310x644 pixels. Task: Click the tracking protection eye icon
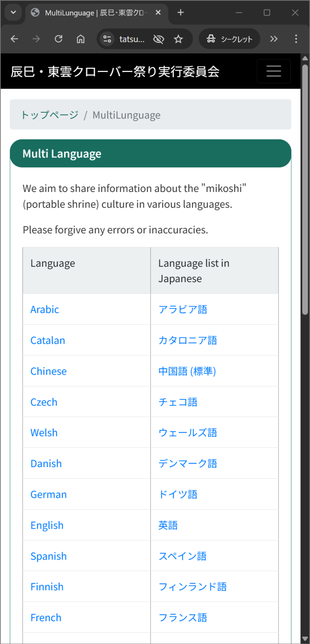coord(158,39)
